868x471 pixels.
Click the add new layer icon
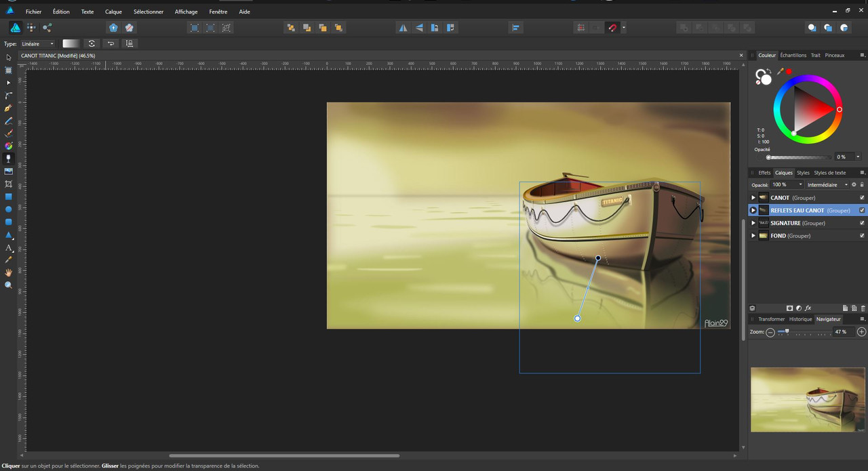point(845,308)
